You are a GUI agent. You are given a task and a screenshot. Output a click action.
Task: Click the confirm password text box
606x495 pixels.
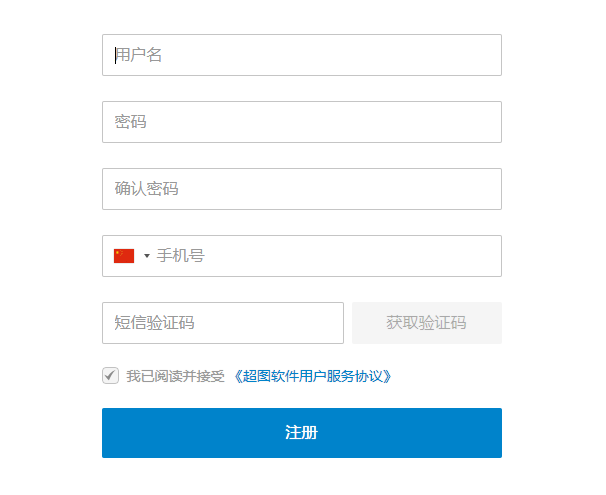(301, 189)
